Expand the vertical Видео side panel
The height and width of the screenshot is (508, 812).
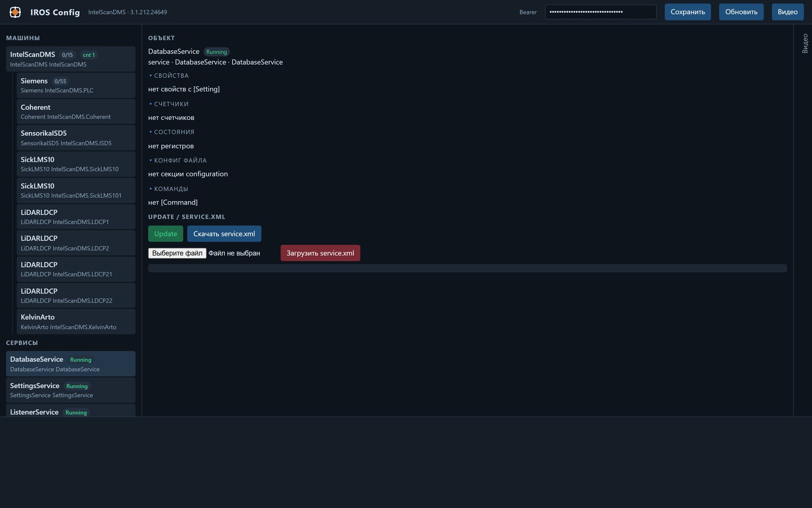coord(804,44)
